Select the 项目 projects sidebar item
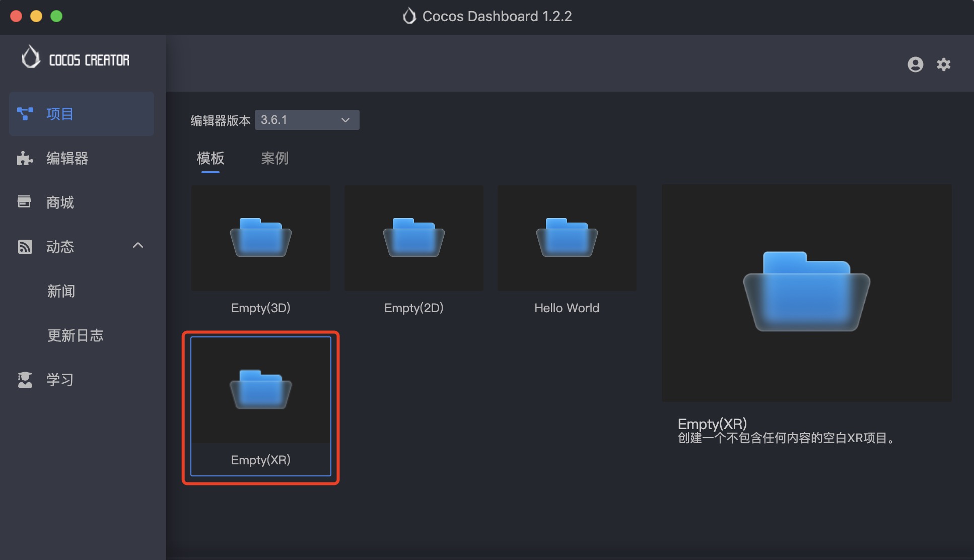 coord(82,114)
